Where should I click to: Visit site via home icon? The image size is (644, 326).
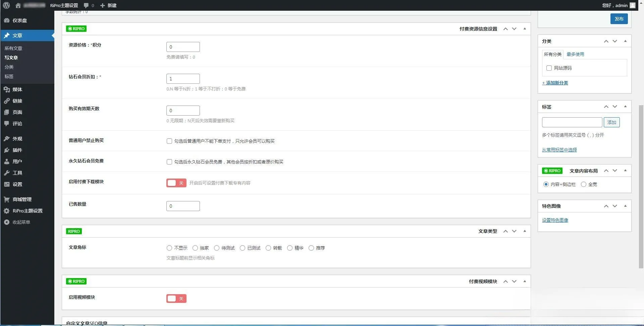[x=18, y=5]
